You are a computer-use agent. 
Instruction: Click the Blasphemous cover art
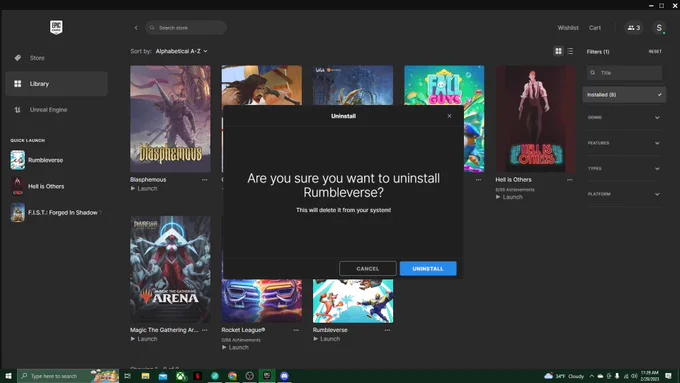tap(170, 119)
